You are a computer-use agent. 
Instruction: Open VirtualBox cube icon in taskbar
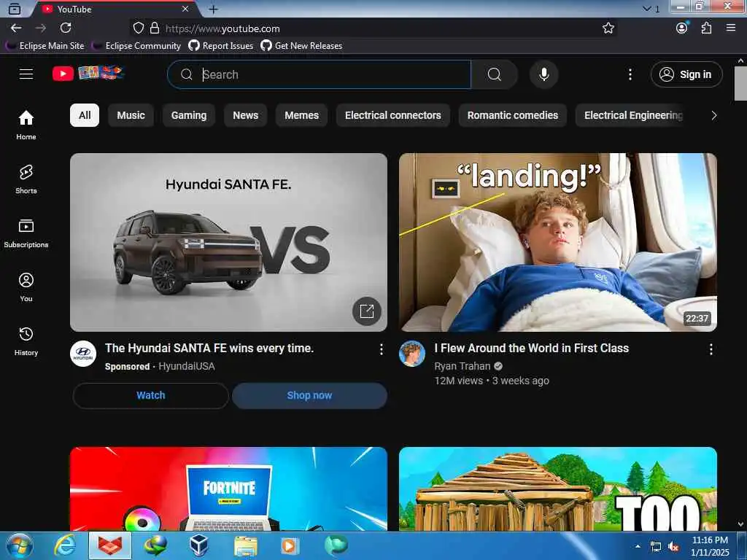[x=198, y=545]
